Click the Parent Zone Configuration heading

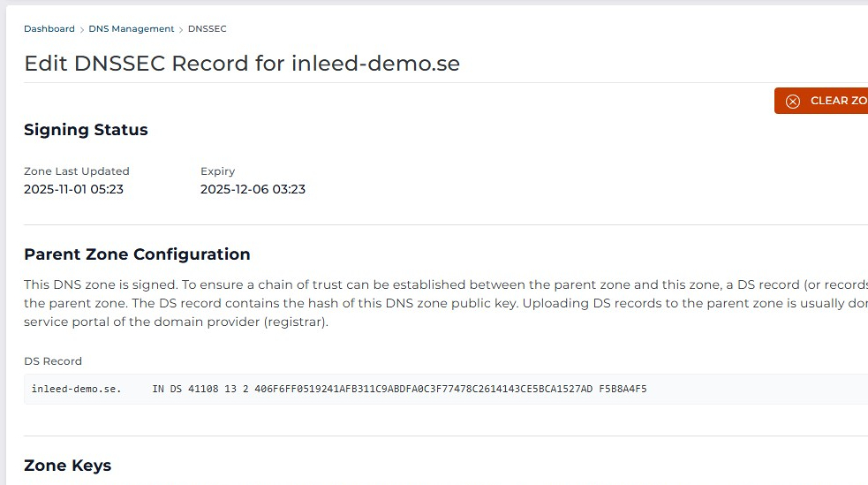pyautogui.click(x=137, y=254)
